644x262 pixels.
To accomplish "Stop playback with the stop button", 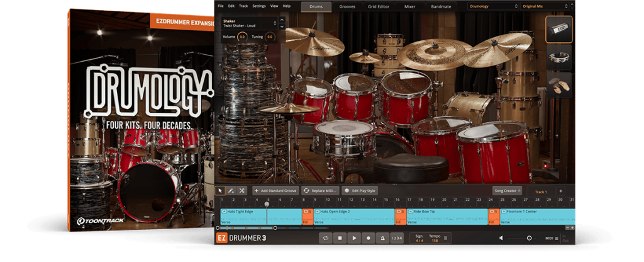I will click(x=340, y=237).
